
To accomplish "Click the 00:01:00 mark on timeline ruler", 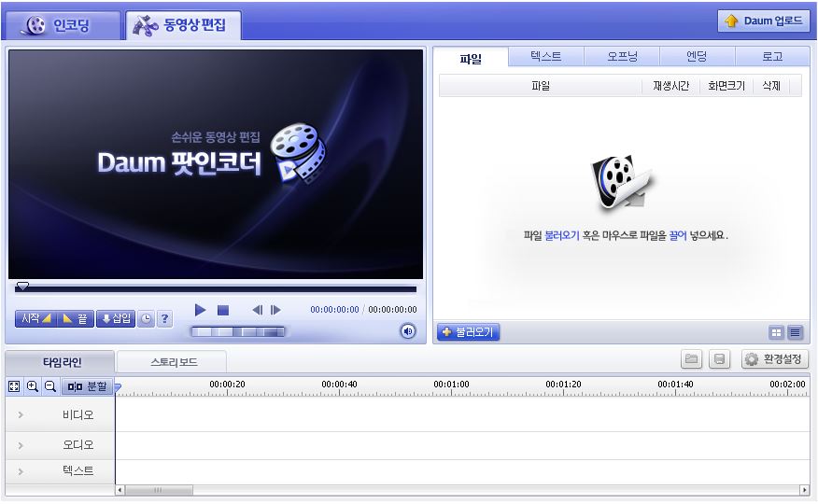I will click(x=451, y=385).
